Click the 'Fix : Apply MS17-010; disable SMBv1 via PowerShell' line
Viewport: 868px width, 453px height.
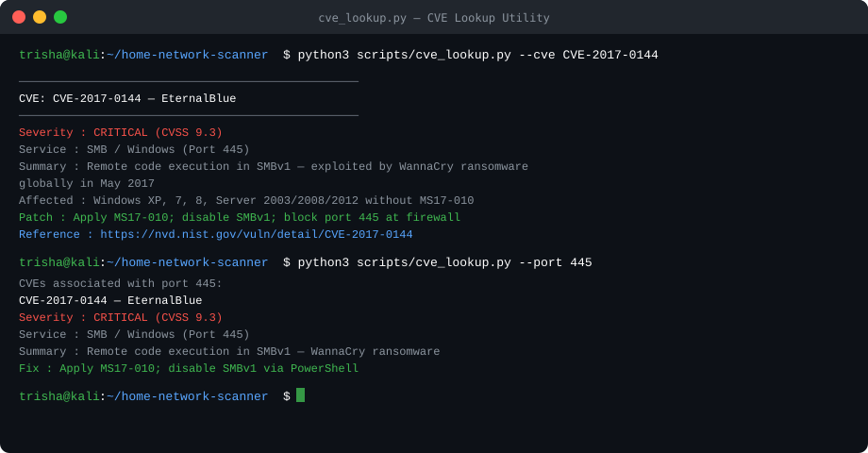(x=189, y=368)
